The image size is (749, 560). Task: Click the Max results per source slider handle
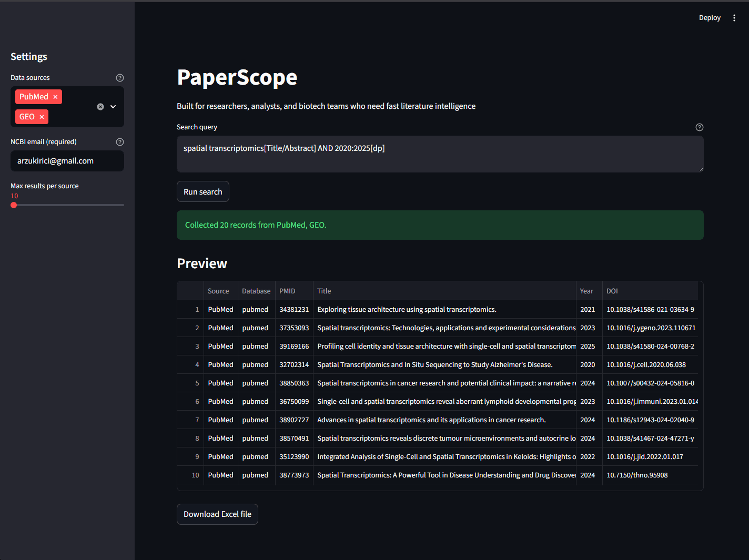pyautogui.click(x=14, y=205)
